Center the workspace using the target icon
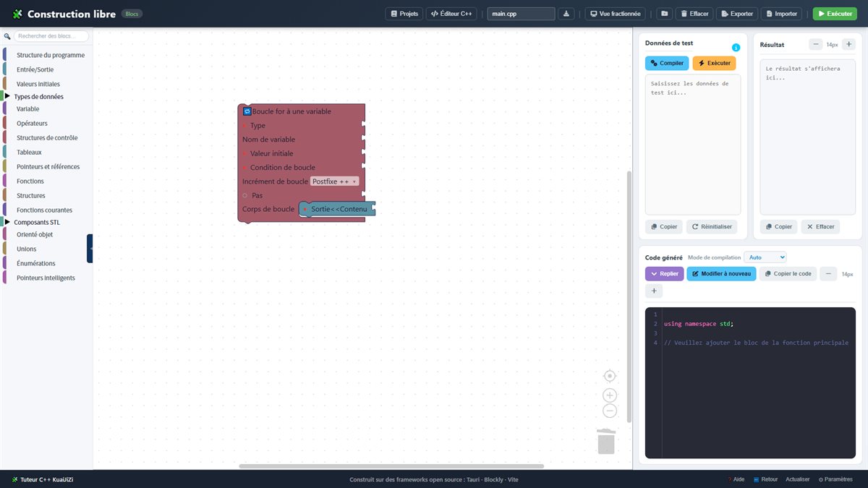 click(x=610, y=376)
